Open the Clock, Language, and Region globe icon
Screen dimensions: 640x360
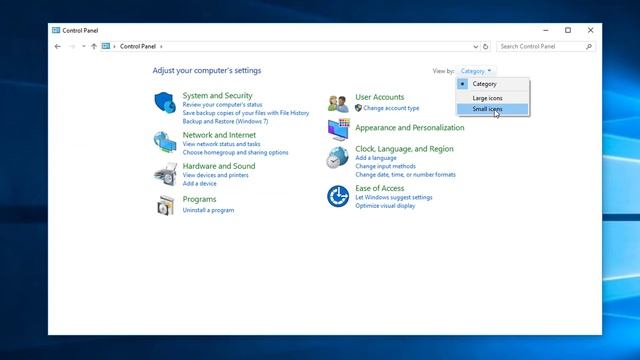(x=338, y=158)
